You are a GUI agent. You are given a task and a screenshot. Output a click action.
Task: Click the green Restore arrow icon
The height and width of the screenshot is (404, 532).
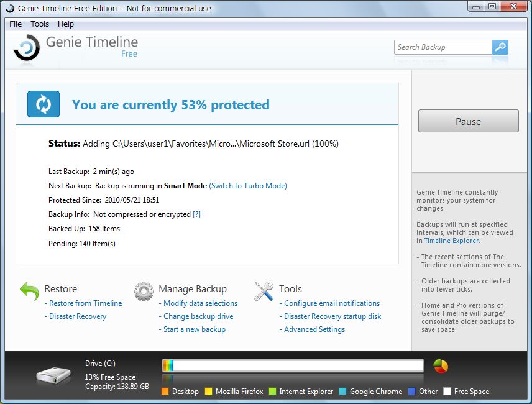pyautogui.click(x=29, y=292)
